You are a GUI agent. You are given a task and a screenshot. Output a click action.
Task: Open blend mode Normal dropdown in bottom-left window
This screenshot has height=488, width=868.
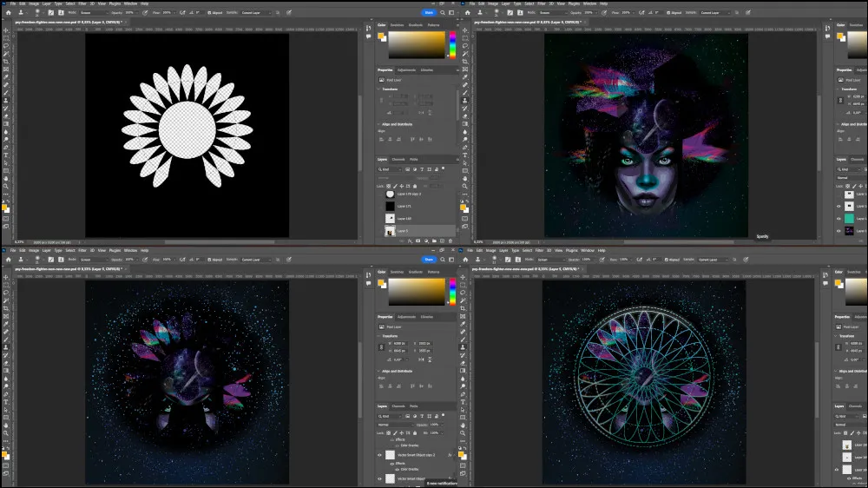coord(394,425)
